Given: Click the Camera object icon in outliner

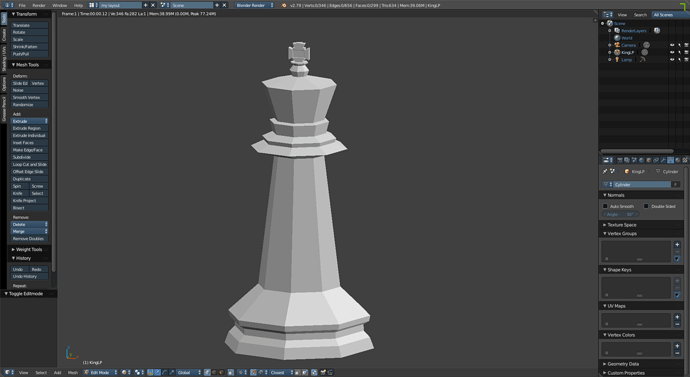Looking at the screenshot, I should tap(617, 45).
